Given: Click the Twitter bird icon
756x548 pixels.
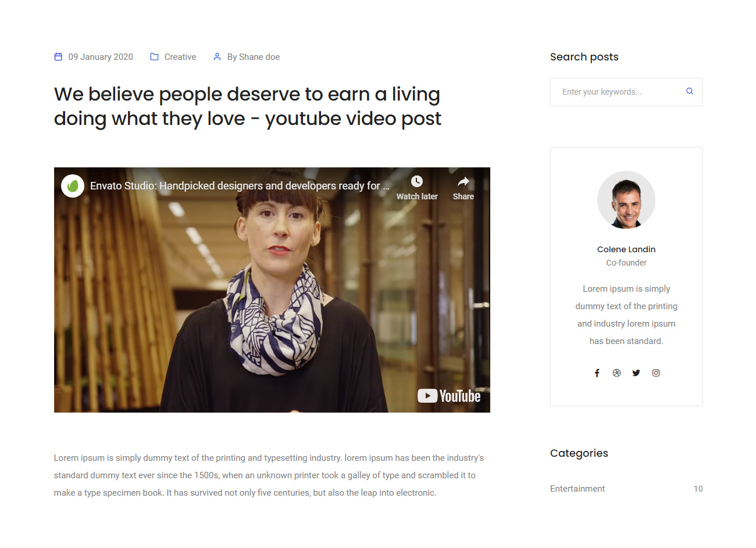Looking at the screenshot, I should [x=636, y=373].
